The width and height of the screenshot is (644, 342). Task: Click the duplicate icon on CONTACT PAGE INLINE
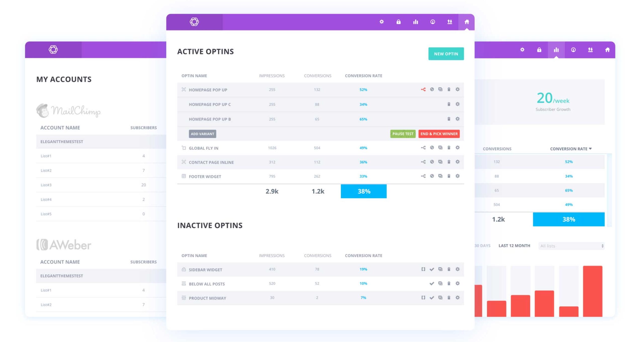coord(440,162)
